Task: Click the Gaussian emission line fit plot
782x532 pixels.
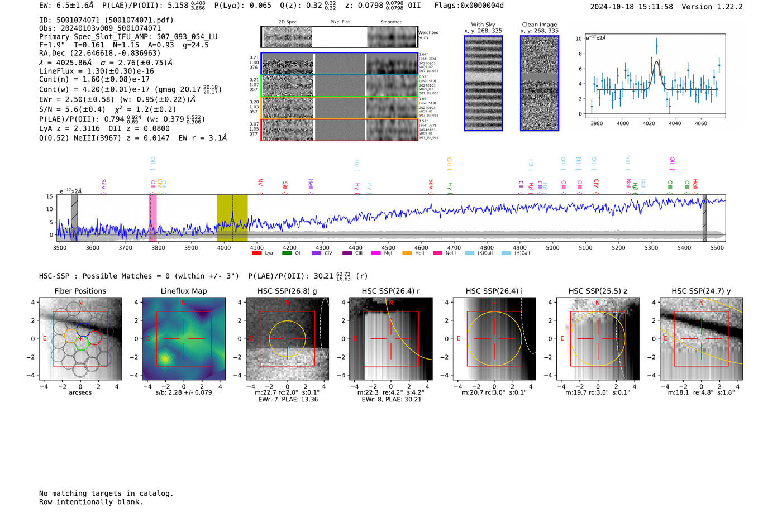Action: [656, 76]
